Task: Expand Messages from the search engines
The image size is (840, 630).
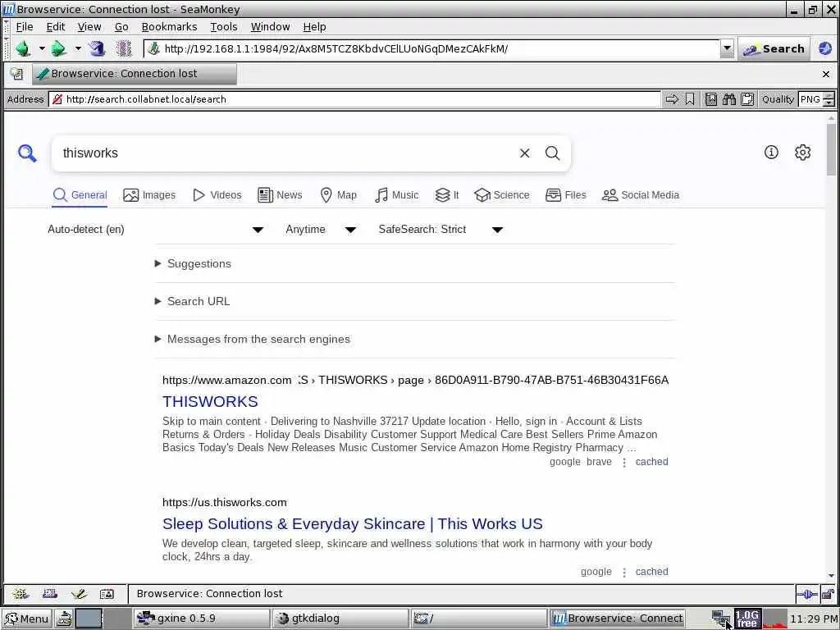Action: (253, 339)
